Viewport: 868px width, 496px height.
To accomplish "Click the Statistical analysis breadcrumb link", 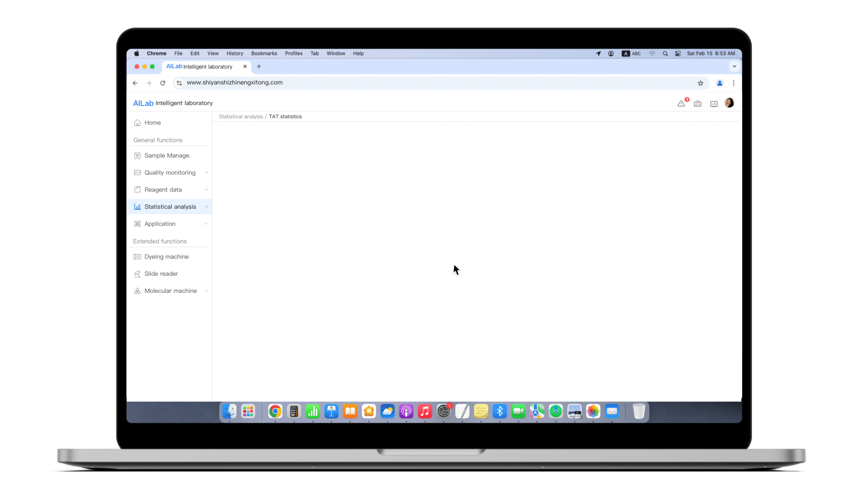I will (241, 117).
